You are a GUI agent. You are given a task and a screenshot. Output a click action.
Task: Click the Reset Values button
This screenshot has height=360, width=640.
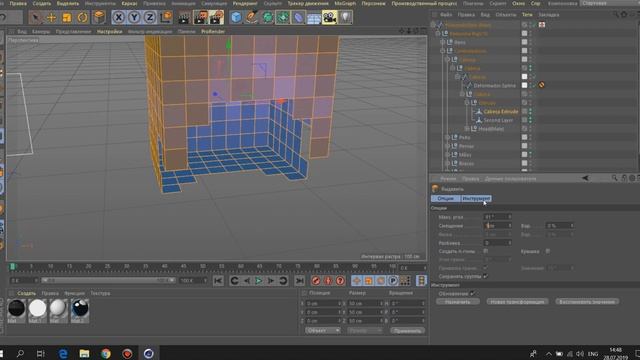pyautogui.click(x=587, y=302)
